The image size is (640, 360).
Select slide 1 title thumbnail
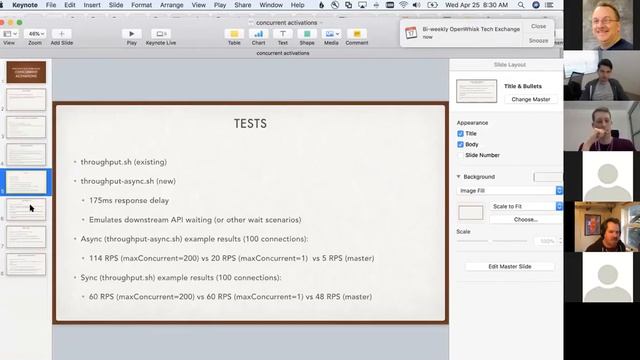tap(26, 72)
